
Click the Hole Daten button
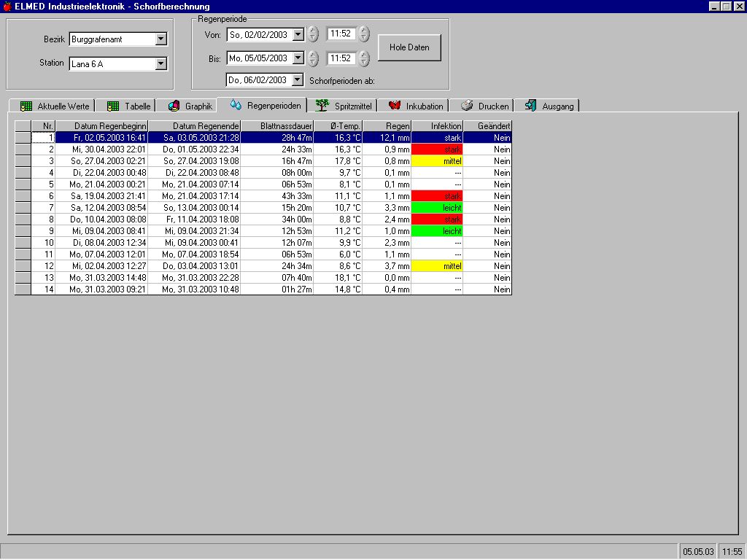point(409,47)
